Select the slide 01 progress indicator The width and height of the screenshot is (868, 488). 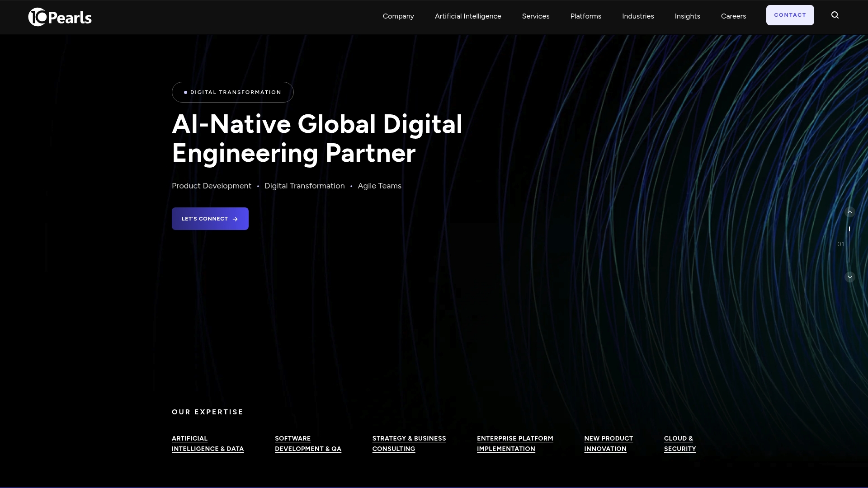pos(840,244)
